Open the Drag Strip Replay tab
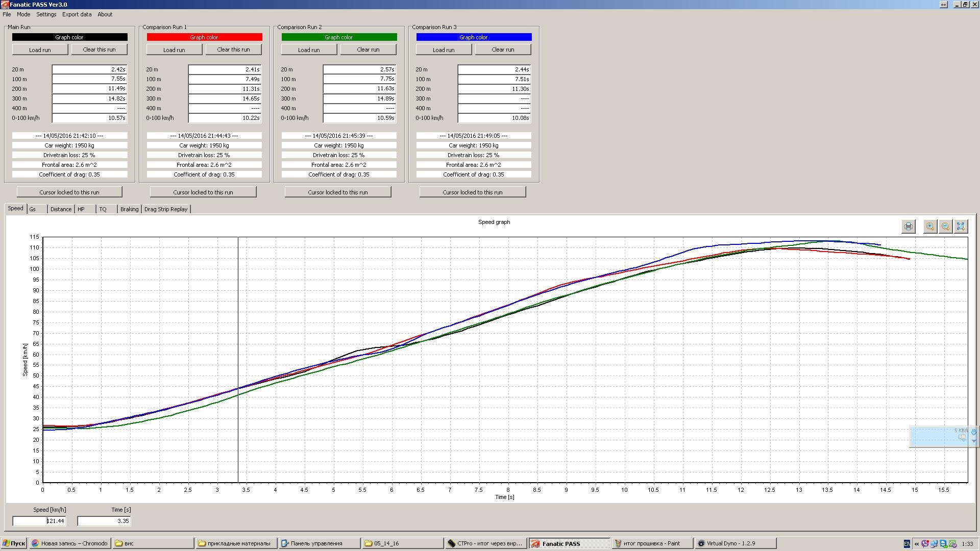Viewport: 980px width, 551px height. 166,209
